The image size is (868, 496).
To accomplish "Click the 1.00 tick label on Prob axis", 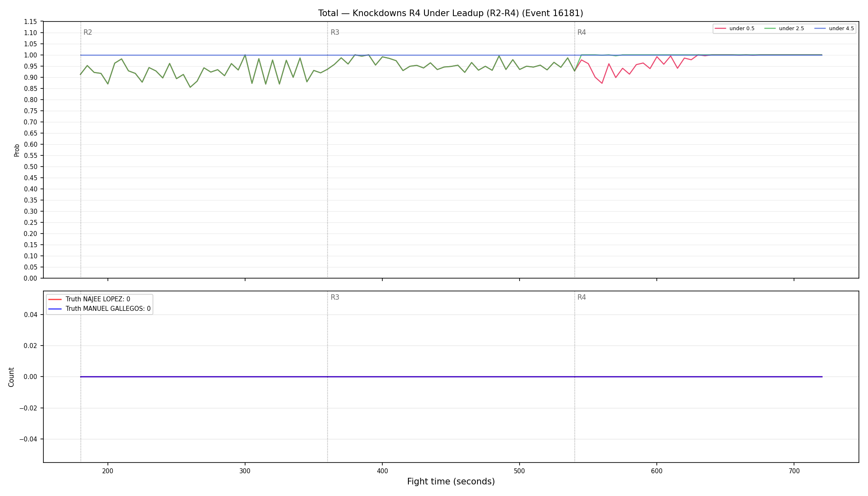I will 30,55.
